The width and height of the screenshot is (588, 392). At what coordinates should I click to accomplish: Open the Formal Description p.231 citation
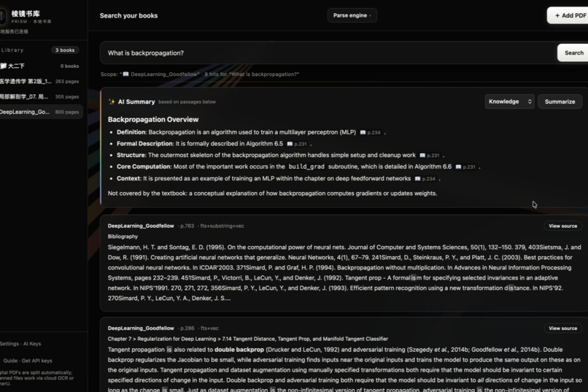[x=297, y=144]
